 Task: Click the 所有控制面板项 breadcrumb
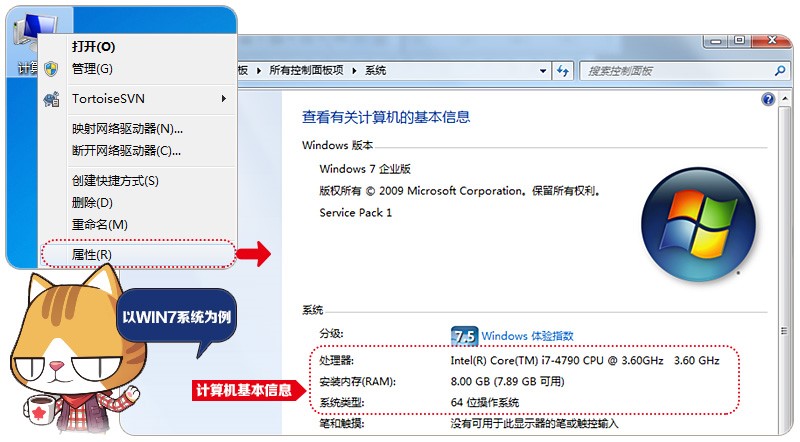306,70
